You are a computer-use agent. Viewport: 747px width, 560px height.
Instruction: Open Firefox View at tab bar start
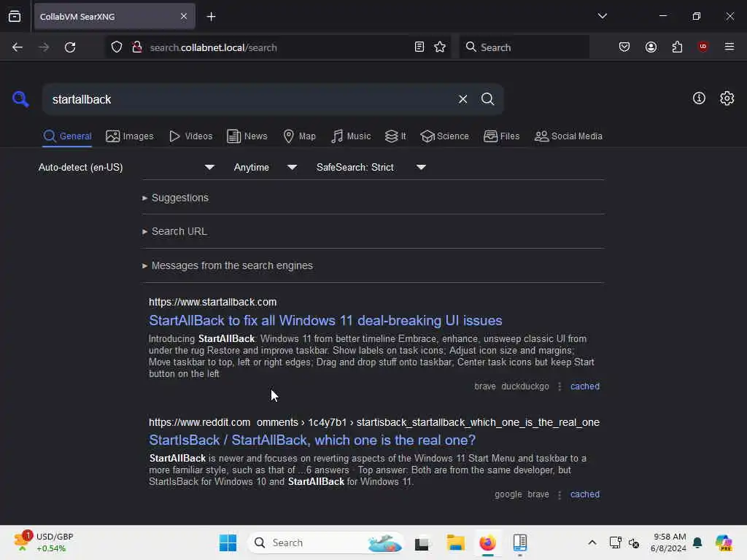pos(15,17)
